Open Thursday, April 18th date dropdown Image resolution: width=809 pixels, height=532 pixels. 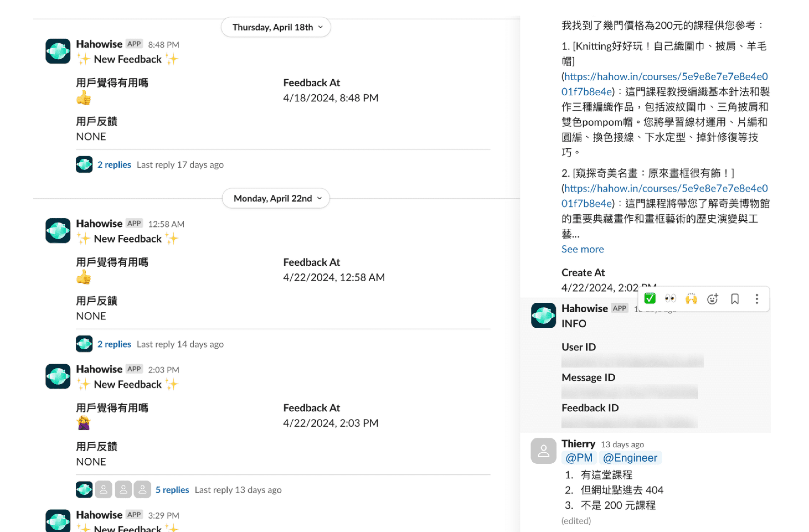click(x=276, y=27)
